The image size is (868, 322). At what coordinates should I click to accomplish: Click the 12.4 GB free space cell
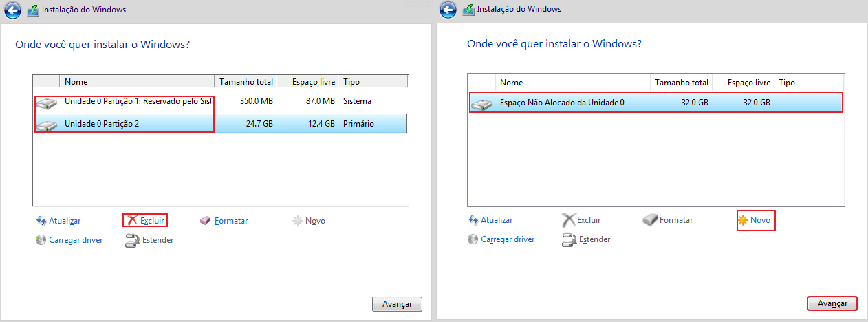tap(320, 124)
